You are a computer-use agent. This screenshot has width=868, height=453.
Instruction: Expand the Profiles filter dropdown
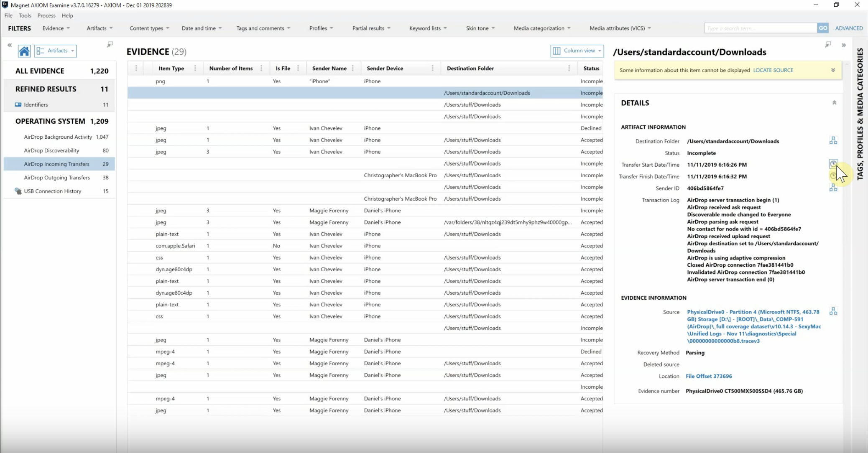(321, 28)
